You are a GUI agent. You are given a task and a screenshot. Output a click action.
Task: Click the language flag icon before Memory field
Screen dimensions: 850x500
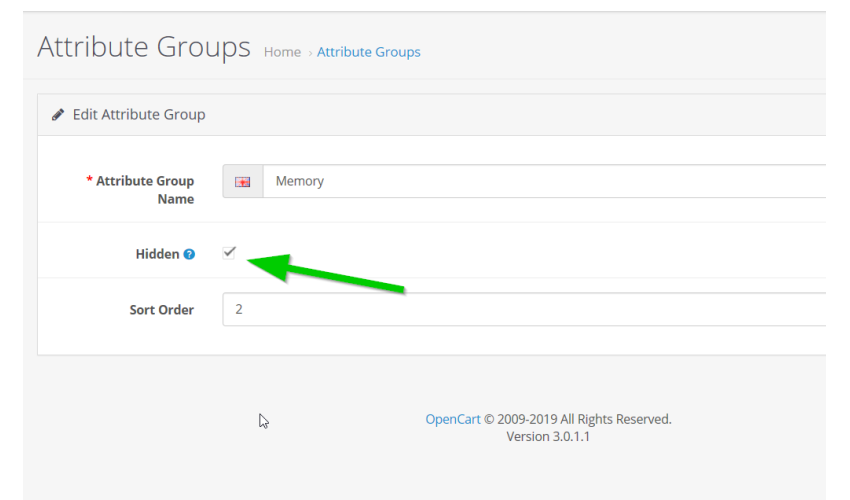(242, 182)
